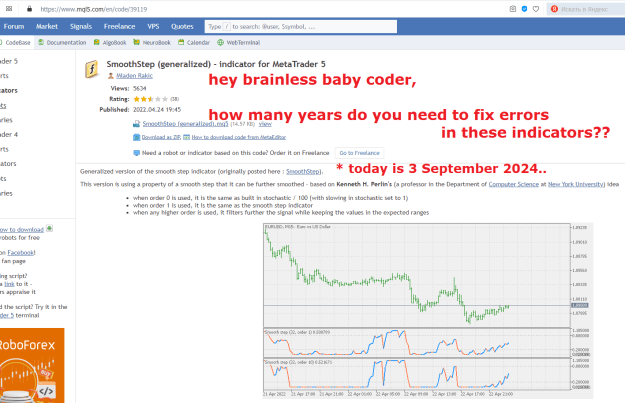The height and width of the screenshot is (403, 625).
Task: Add page to favorites via heart icon
Action: (x=536, y=9)
